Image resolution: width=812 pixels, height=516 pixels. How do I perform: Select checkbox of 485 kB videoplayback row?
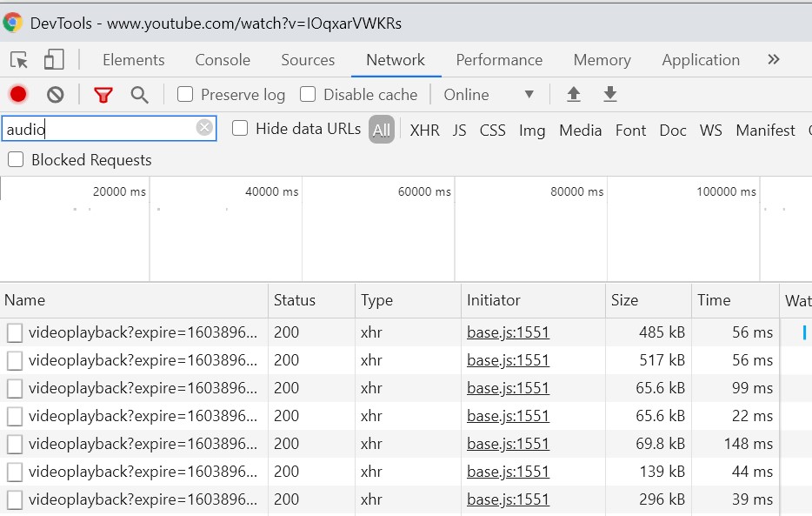click(x=15, y=332)
